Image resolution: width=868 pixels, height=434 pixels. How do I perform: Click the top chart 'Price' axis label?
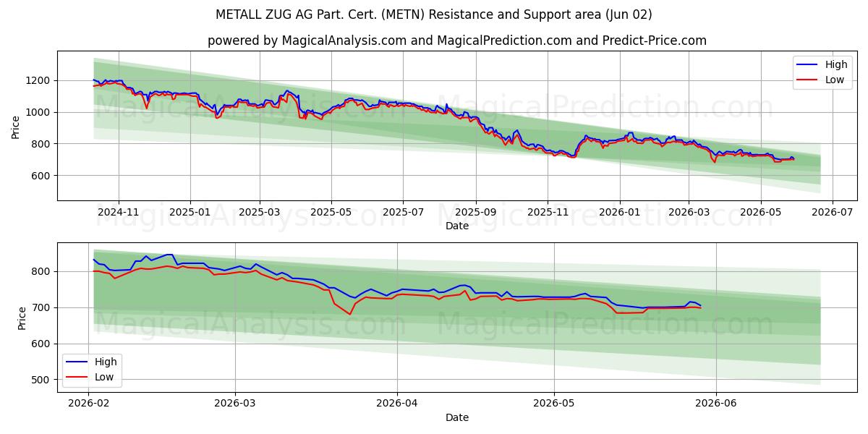click(16, 126)
